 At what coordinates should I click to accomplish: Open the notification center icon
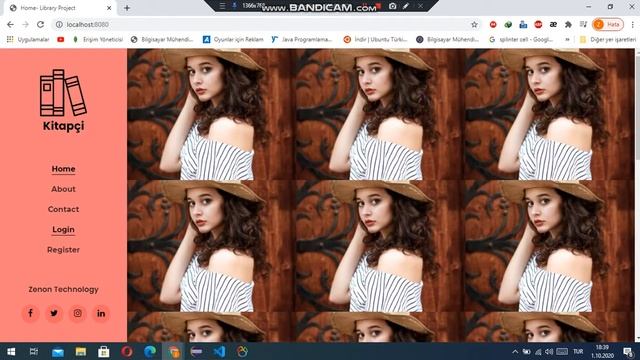[628, 351]
